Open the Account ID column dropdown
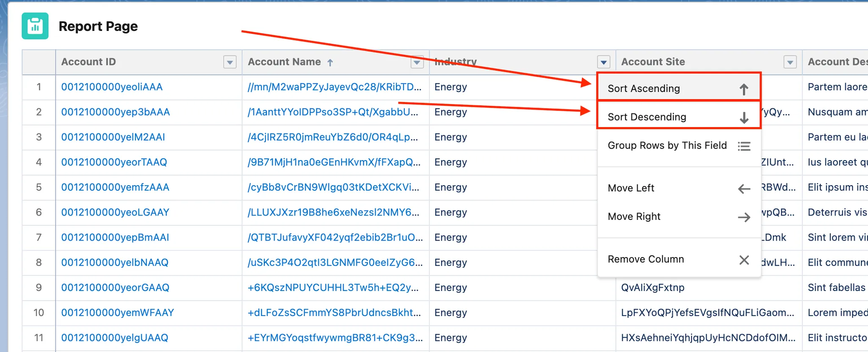Viewport: 868px width, 352px height. 229,62
